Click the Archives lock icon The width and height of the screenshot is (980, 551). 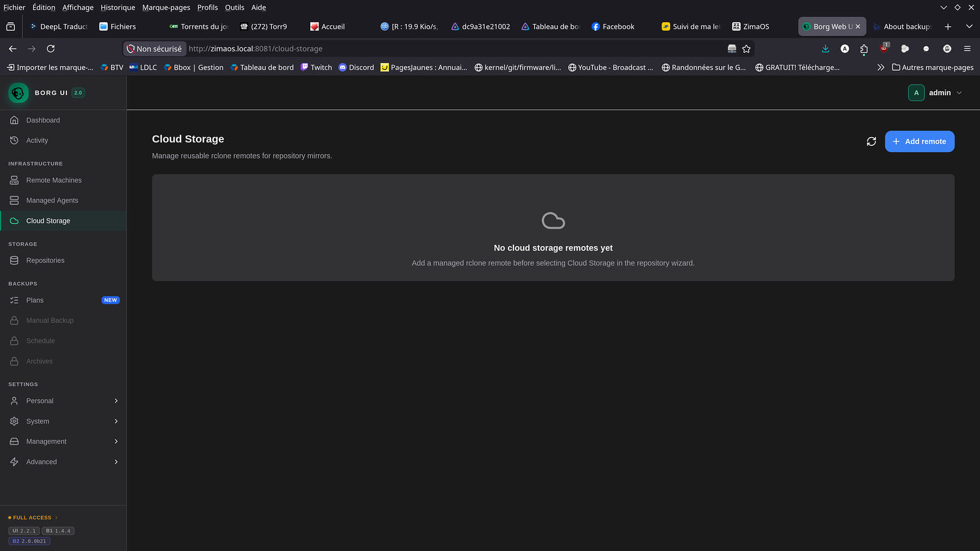pyautogui.click(x=14, y=362)
